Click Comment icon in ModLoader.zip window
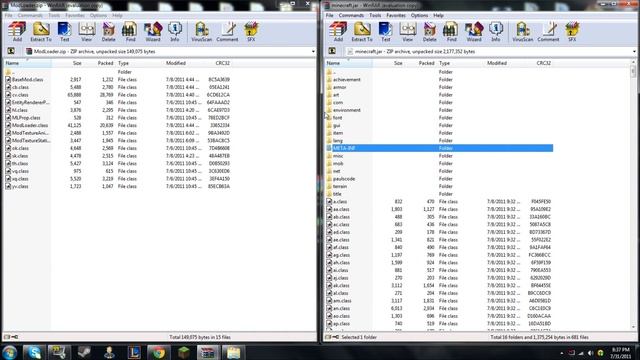 pyautogui.click(x=227, y=32)
